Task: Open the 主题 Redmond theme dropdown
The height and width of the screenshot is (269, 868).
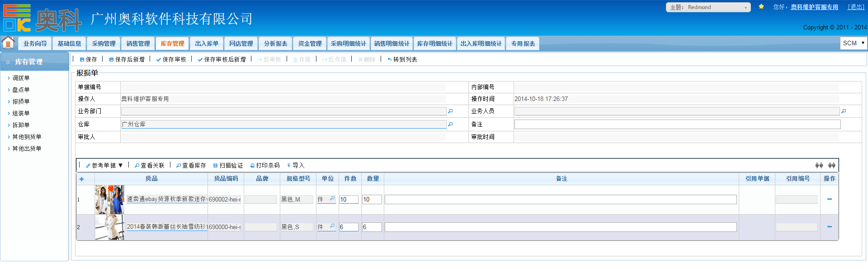Action: (x=708, y=7)
